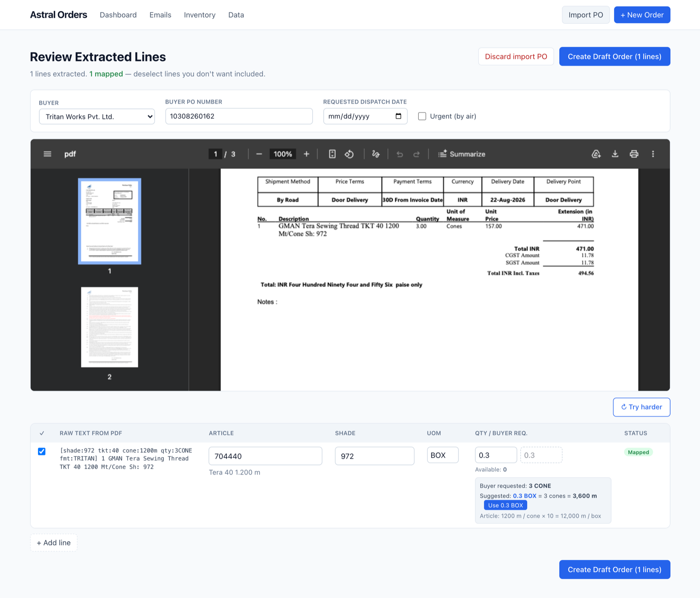Rotate the PDF counterclockwise

[x=350, y=154]
